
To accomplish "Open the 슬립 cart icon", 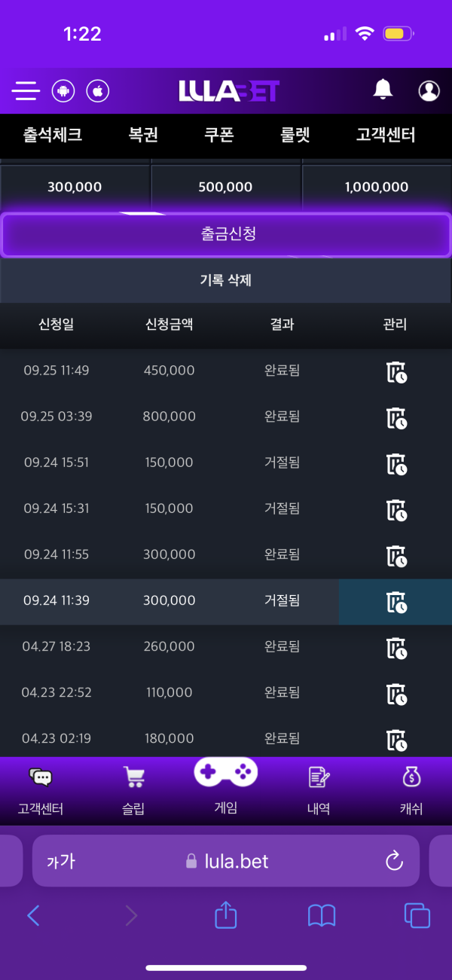I will [133, 777].
